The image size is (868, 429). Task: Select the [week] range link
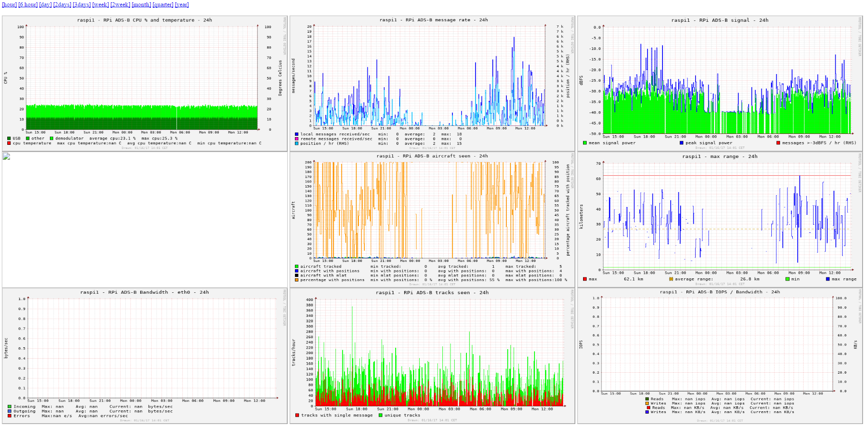coord(101,5)
